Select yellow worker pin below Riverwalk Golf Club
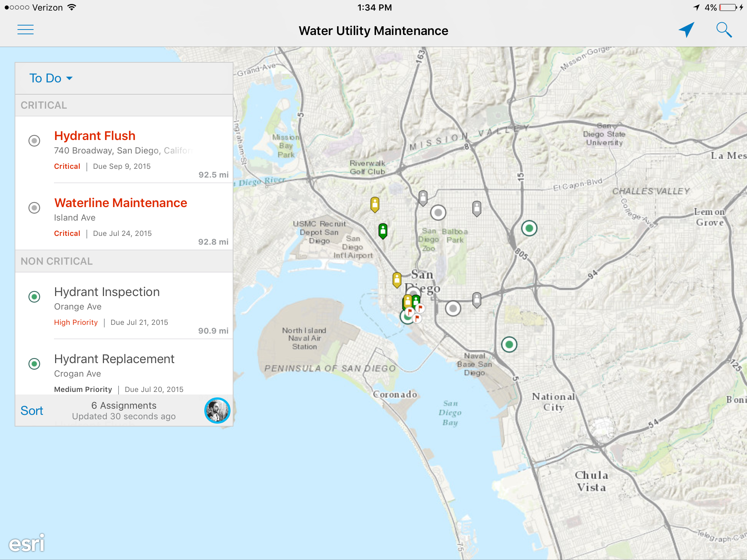 pyautogui.click(x=375, y=204)
